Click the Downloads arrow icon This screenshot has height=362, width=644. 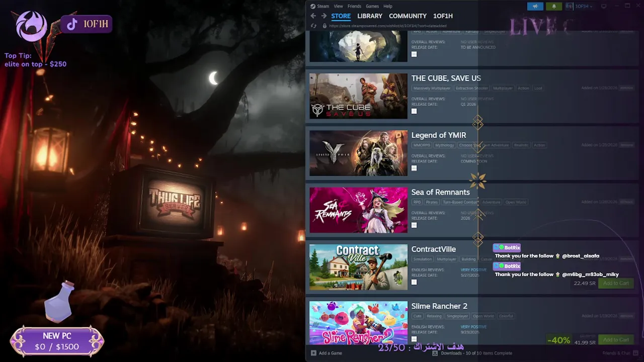pyautogui.click(x=435, y=353)
